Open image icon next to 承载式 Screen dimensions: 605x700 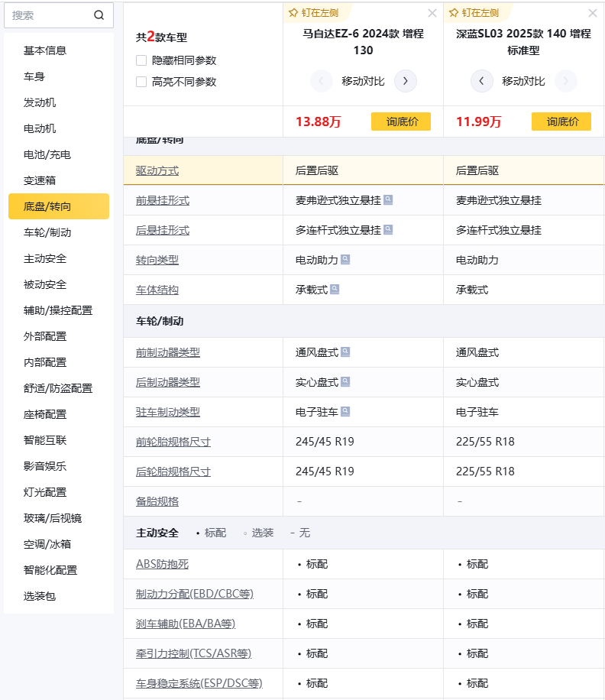pyautogui.click(x=335, y=289)
